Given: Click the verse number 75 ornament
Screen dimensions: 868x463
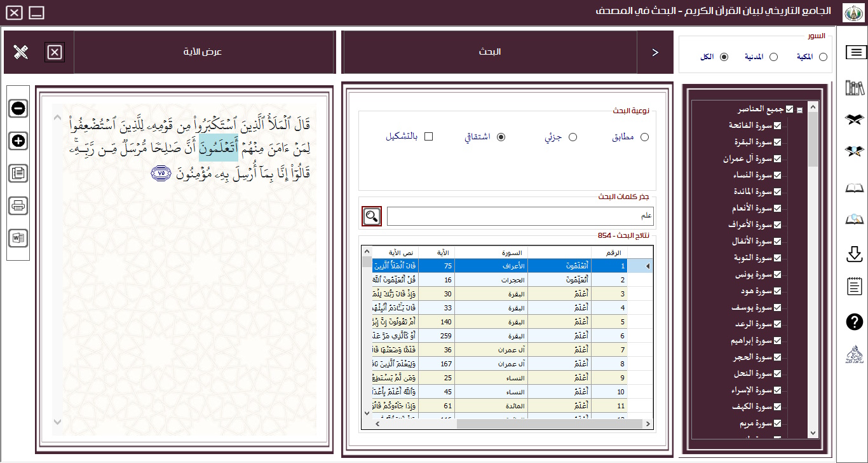Looking at the screenshot, I should (x=161, y=172).
